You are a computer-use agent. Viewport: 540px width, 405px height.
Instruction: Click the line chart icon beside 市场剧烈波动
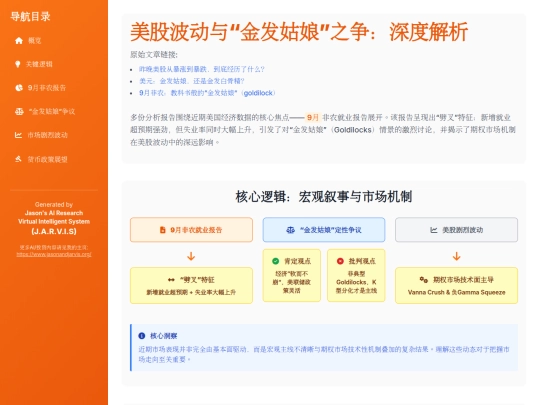pyautogui.click(x=19, y=135)
